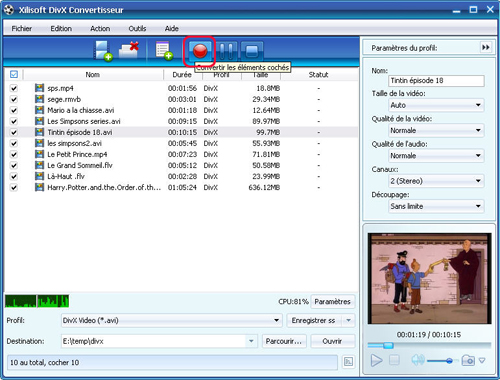The image size is (500, 380).
Task: Open the arrow next to Enregistrer ss
Action: (x=348, y=320)
